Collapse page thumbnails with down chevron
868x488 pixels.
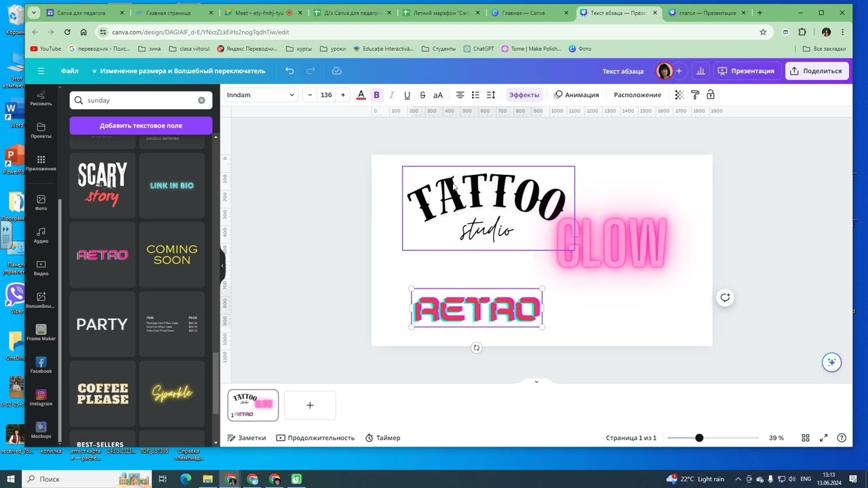[536, 382]
